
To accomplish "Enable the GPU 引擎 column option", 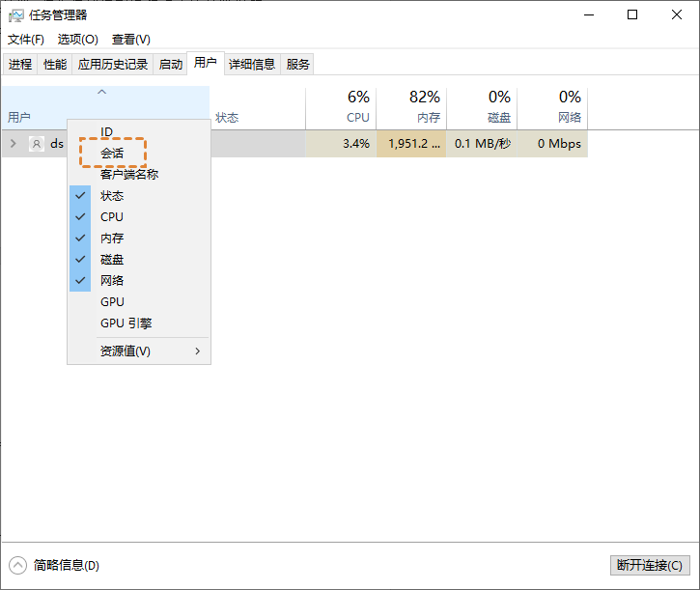I will tap(139, 323).
